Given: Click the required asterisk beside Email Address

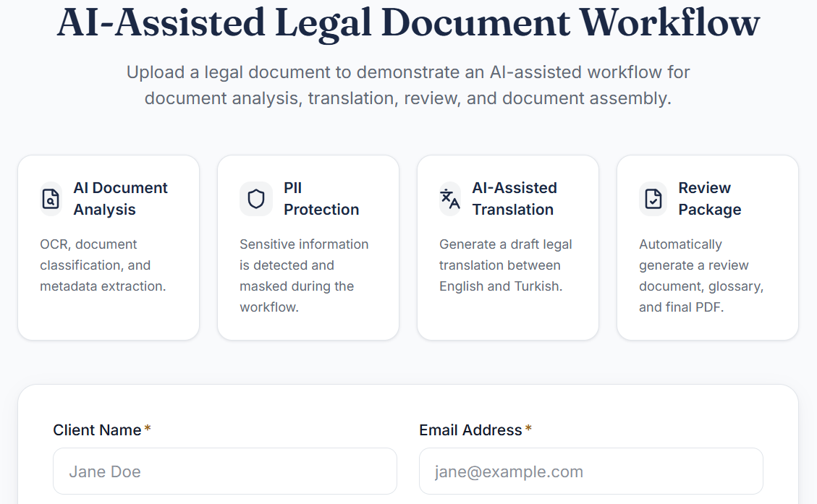Looking at the screenshot, I should point(528,429).
